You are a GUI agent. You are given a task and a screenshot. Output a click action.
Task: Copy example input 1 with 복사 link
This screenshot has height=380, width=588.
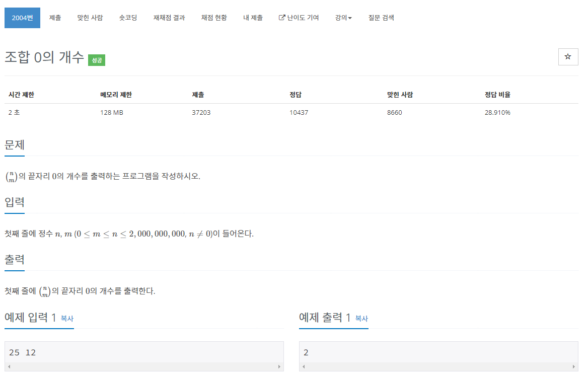tap(67, 319)
